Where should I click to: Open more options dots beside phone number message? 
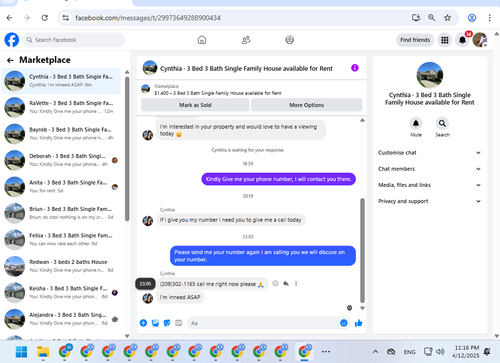coord(296,284)
